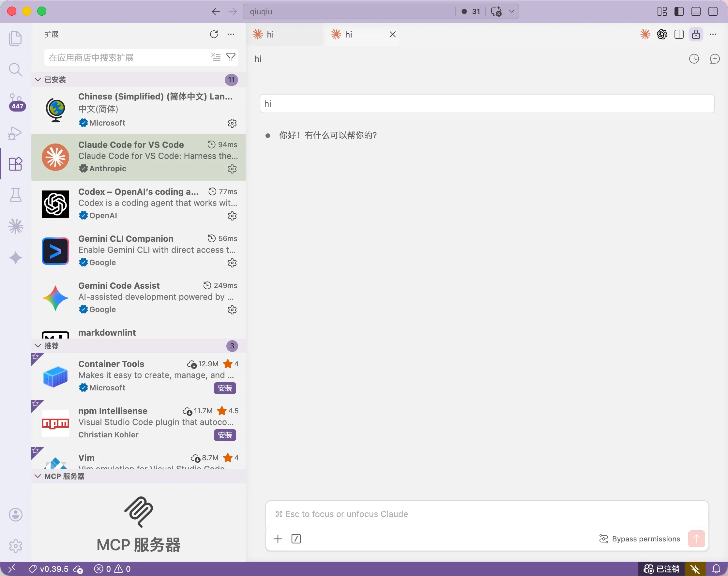Toggle bottom panel visibility
This screenshot has width=728, height=576.
tap(696, 11)
